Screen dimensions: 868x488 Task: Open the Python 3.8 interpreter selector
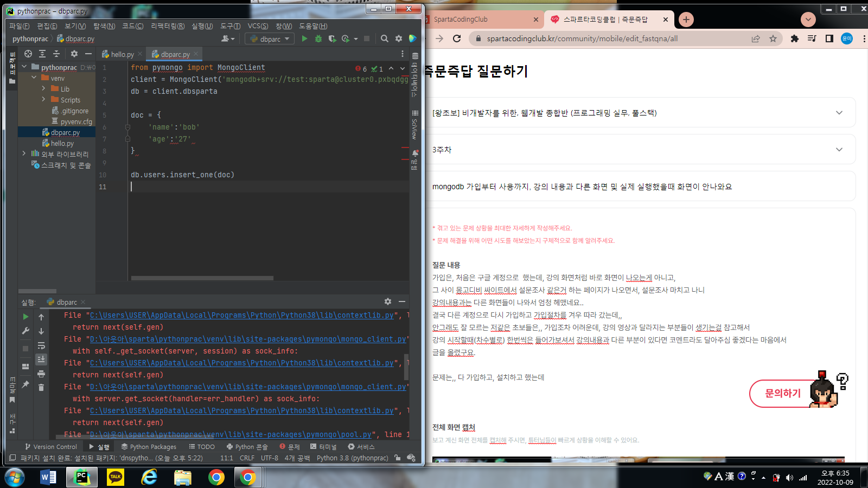(x=353, y=458)
